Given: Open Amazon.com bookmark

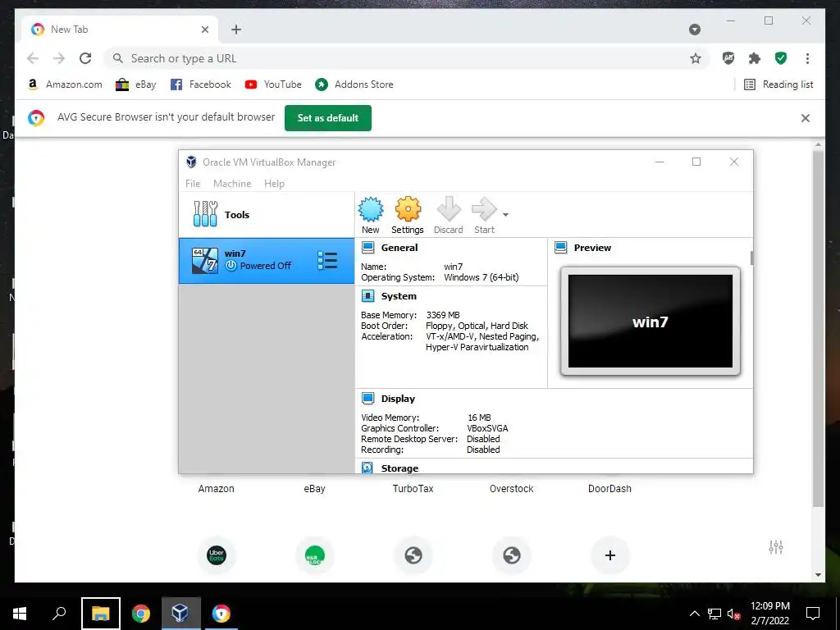Looking at the screenshot, I should [65, 84].
